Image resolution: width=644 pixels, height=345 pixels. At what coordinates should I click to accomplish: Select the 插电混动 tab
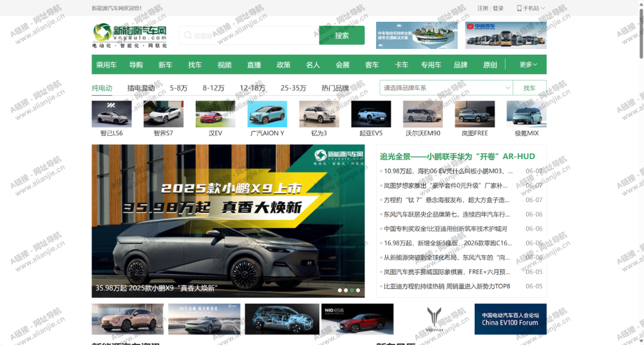[141, 88]
